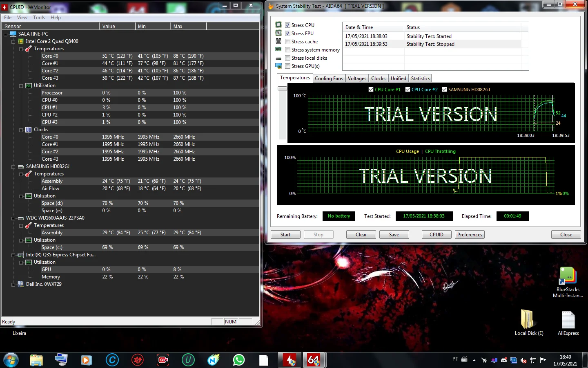The height and width of the screenshot is (368, 588).
Task: Open the Tools menu in HWMonitor
Action: [x=39, y=18]
